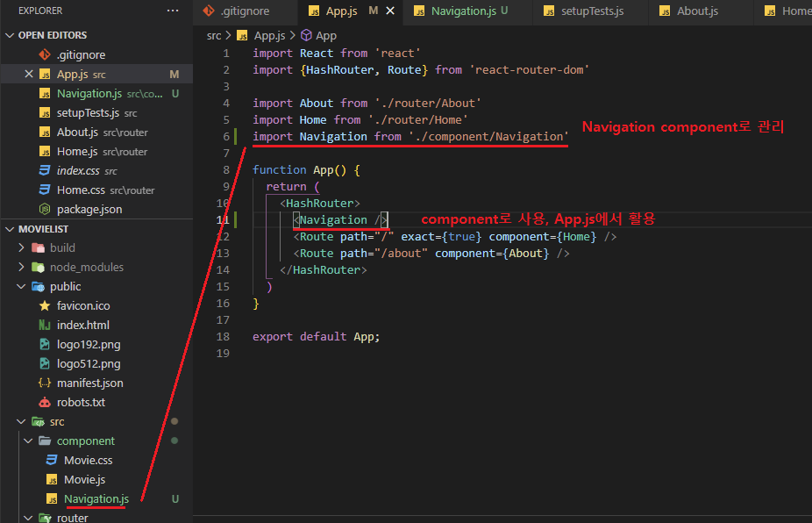The image size is (812, 523).
Task: Click the Navigation component tag in code
Action: 340,219
